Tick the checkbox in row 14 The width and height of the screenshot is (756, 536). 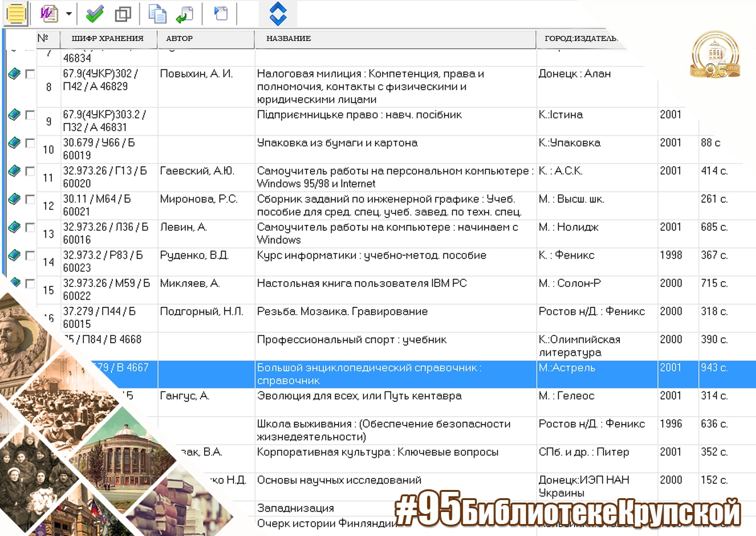pos(30,255)
